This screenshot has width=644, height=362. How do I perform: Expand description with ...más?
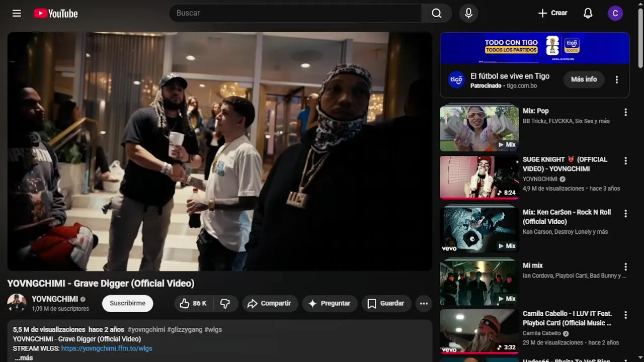[x=24, y=357]
